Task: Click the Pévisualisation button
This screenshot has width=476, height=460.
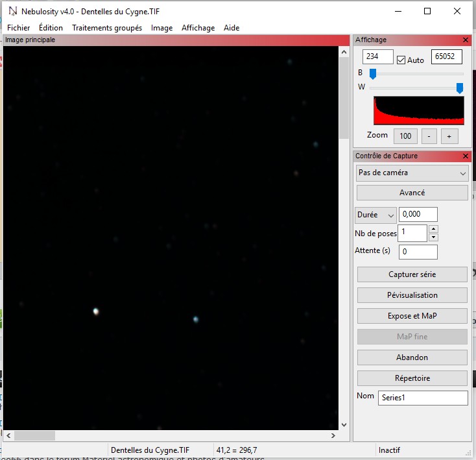Action: [x=412, y=295]
